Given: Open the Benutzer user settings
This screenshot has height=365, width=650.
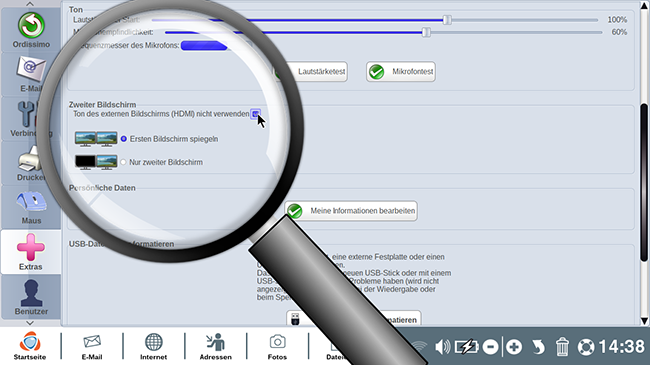Looking at the screenshot, I should (x=31, y=297).
